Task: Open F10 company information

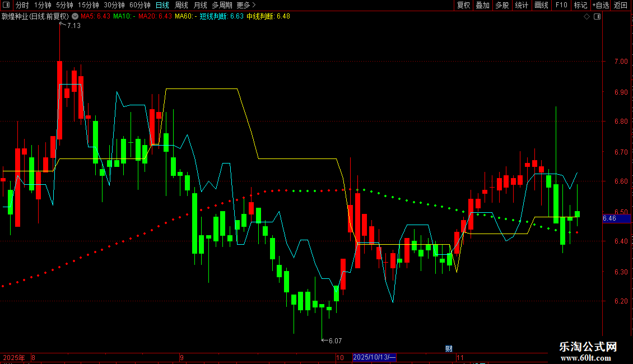Action: click(561, 5)
